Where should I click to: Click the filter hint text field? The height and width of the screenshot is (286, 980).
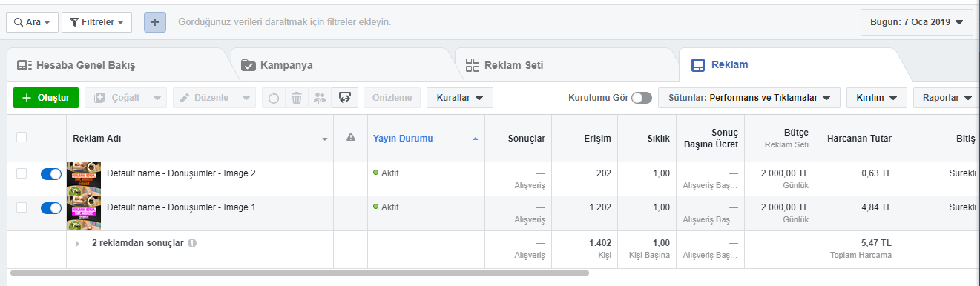pos(285,22)
